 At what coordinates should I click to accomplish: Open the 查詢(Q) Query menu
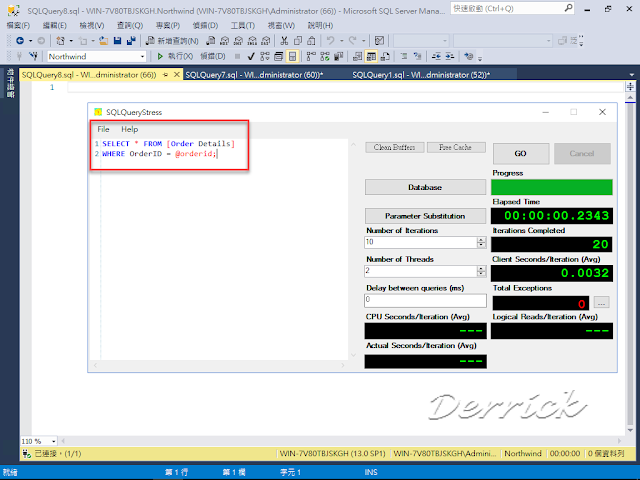[x=130, y=25]
